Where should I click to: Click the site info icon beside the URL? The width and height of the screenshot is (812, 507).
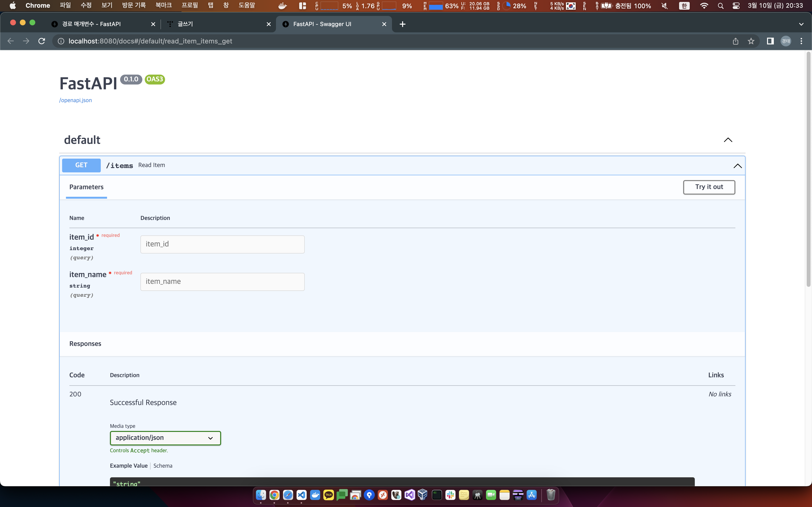point(61,41)
